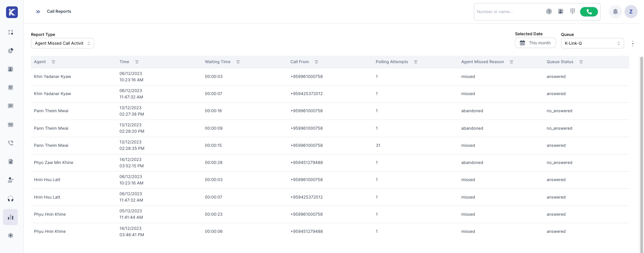Image resolution: width=644 pixels, height=253 pixels.
Task: Open the pie chart sidebar icon
Action: coord(11,51)
